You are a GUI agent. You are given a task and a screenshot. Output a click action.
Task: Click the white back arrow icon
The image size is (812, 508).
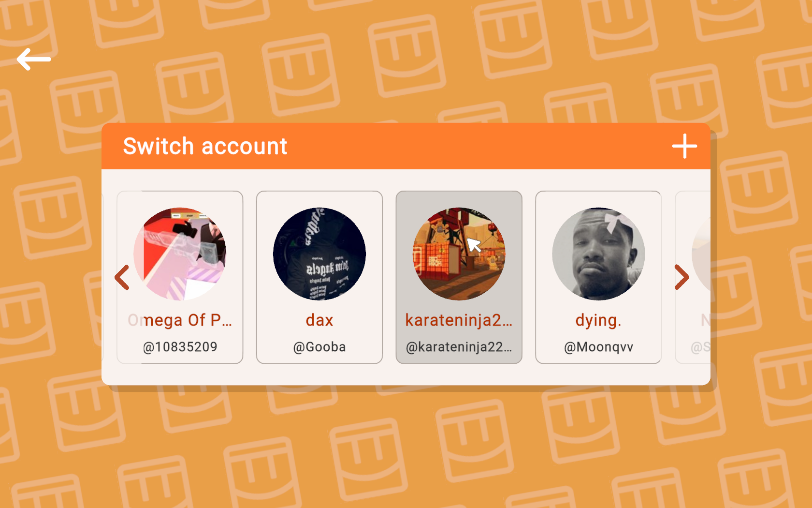tap(34, 59)
